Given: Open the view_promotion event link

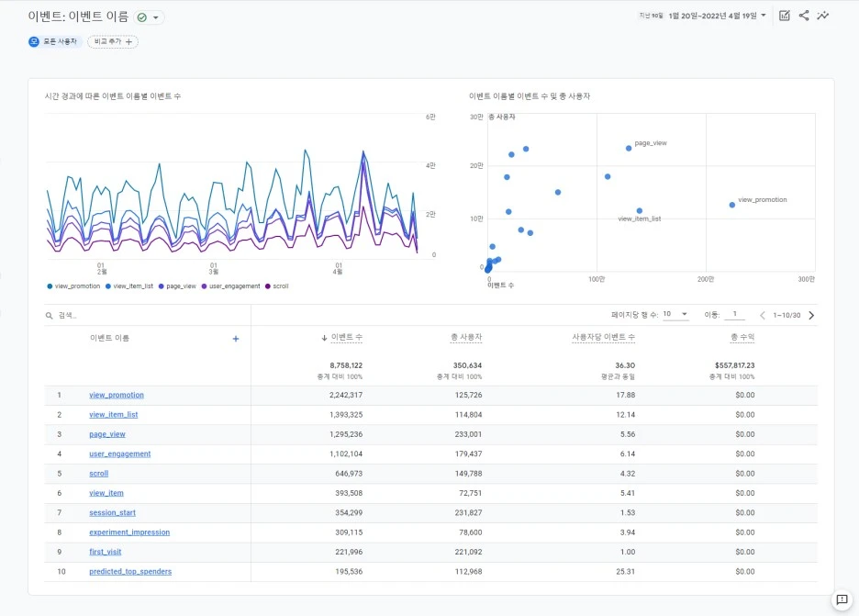Looking at the screenshot, I should coord(117,395).
